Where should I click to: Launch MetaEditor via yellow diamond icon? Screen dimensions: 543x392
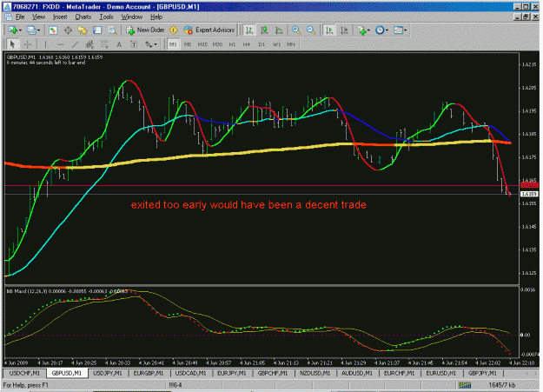(x=174, y=30)
